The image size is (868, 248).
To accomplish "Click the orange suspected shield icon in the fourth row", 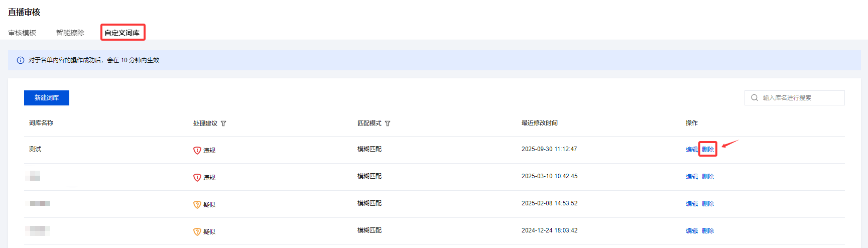I will (x=197, y=231).
